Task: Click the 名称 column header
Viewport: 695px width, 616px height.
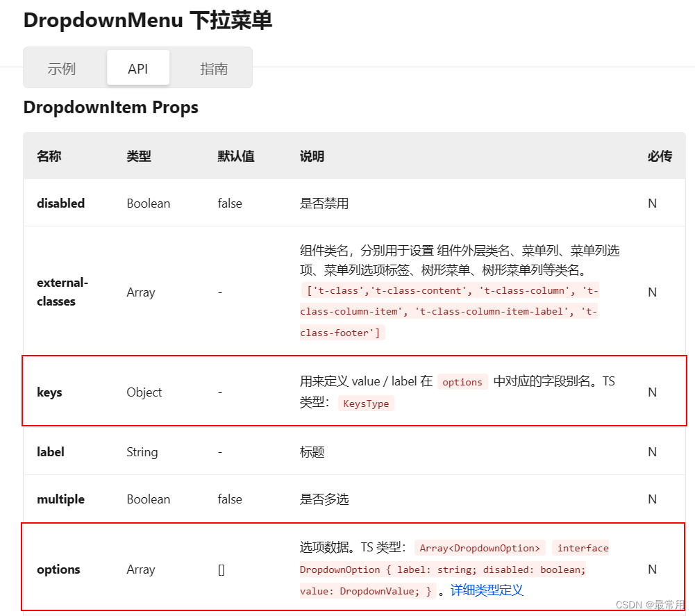Action: [x=48, y=156]
